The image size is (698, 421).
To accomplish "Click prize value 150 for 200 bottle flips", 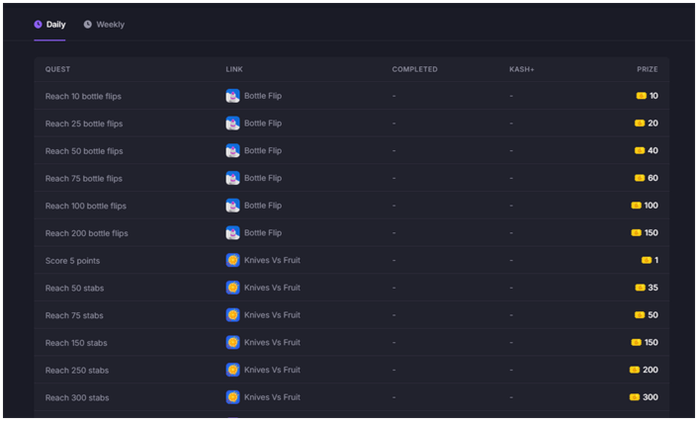I will point(651,233).
